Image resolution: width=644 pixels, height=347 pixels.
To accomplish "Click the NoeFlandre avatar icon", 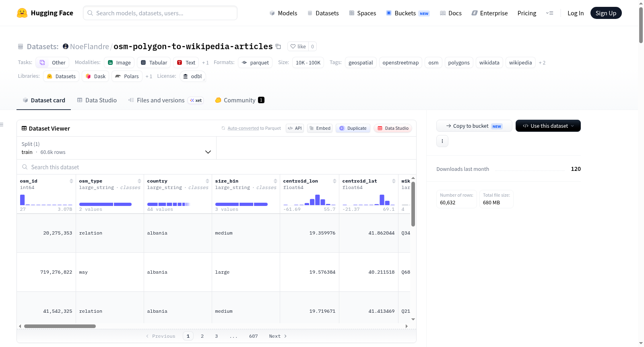I will (66, 46).
